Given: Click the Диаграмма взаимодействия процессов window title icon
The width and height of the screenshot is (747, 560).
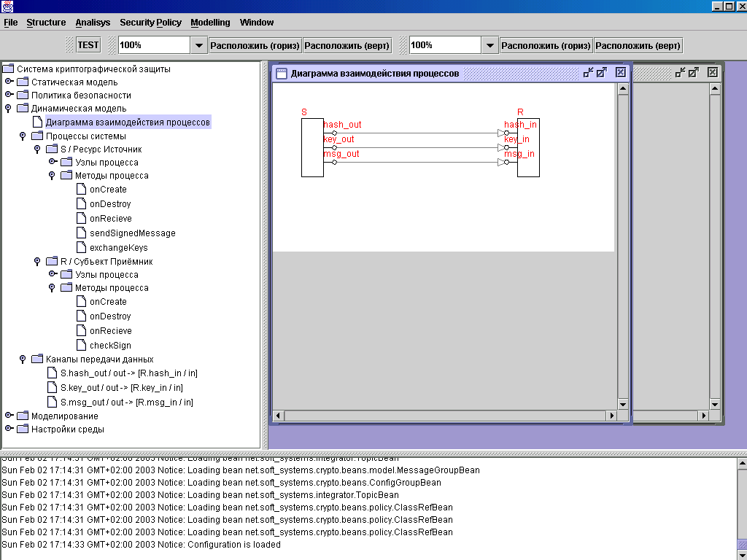Looking at the screenshot, I should pyautogui.click(x=281, y=73).
